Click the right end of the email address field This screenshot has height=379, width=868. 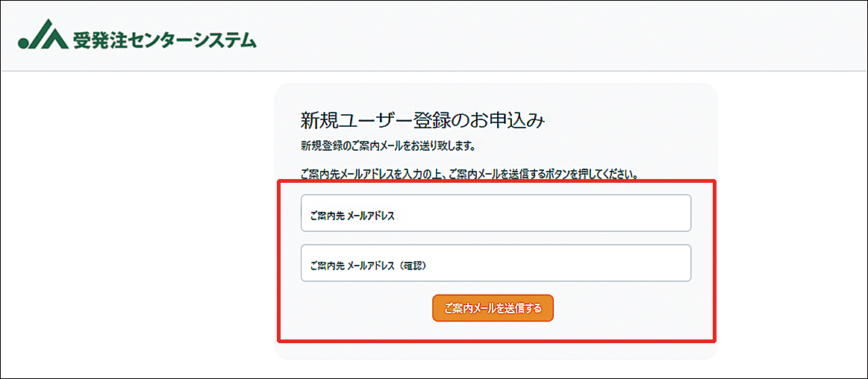click(x=675, y=213)
